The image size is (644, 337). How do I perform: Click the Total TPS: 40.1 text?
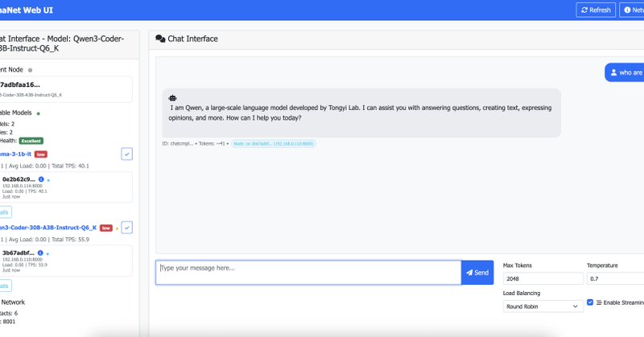70,166
